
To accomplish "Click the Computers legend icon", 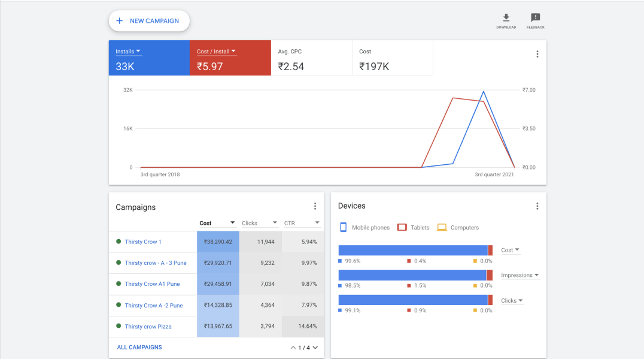I will click(x=442, y=227).
